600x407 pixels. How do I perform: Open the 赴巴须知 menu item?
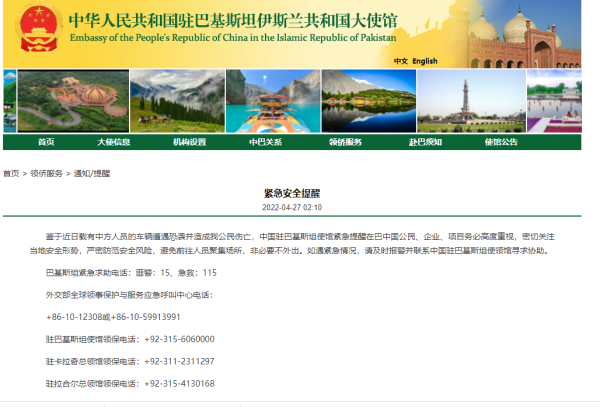click(424, 142)
